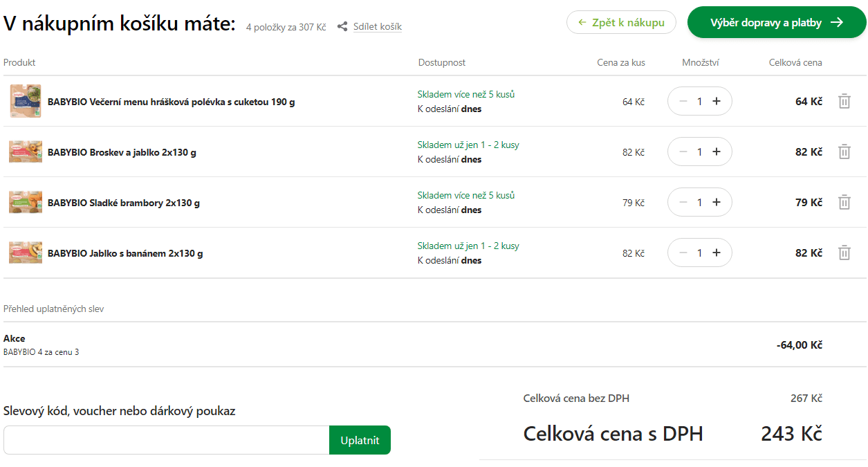Click the share icon beside Sdílet košík
868x467 pixels.
pos(342,27)
